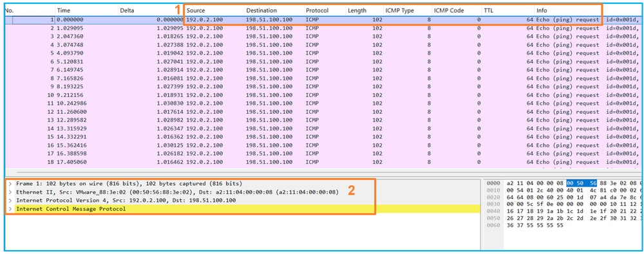This screenshot has width=644, height=254.
Task: Click delta value 1.016081 in packet 8
Action: coord(170,78)
